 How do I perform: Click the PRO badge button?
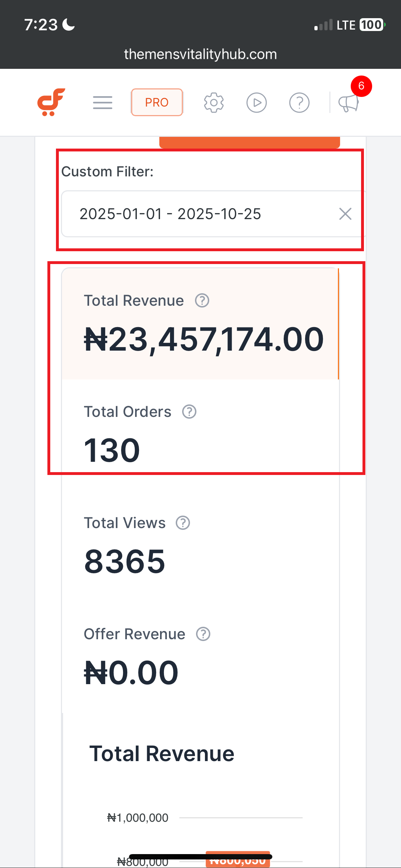coord(157,103)
